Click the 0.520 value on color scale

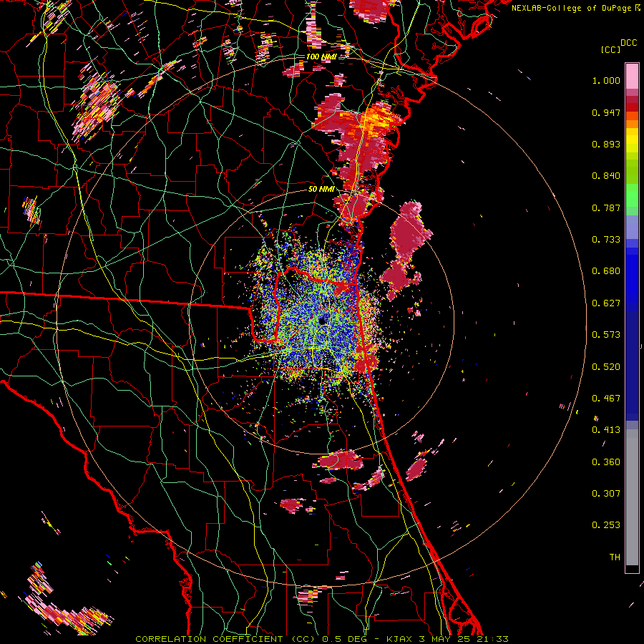[606, 367]
